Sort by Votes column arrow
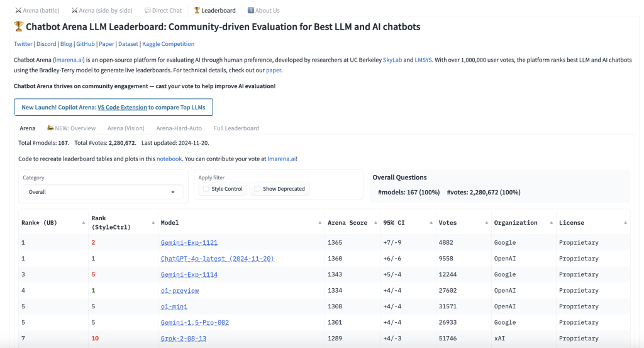The image size is (644, 348). [x=486, y=223]
